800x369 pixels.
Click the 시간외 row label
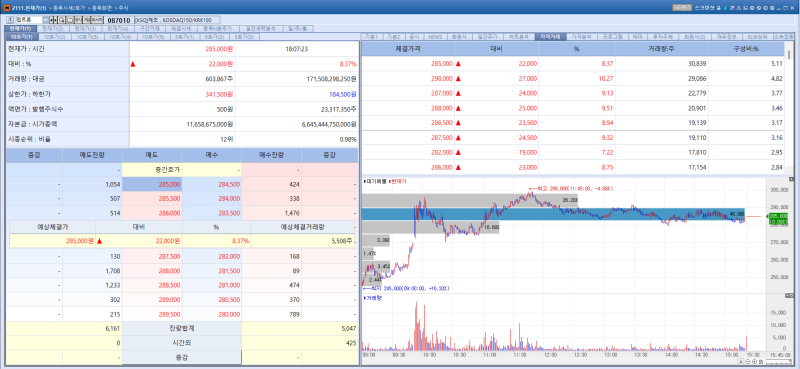coord(181,343)
